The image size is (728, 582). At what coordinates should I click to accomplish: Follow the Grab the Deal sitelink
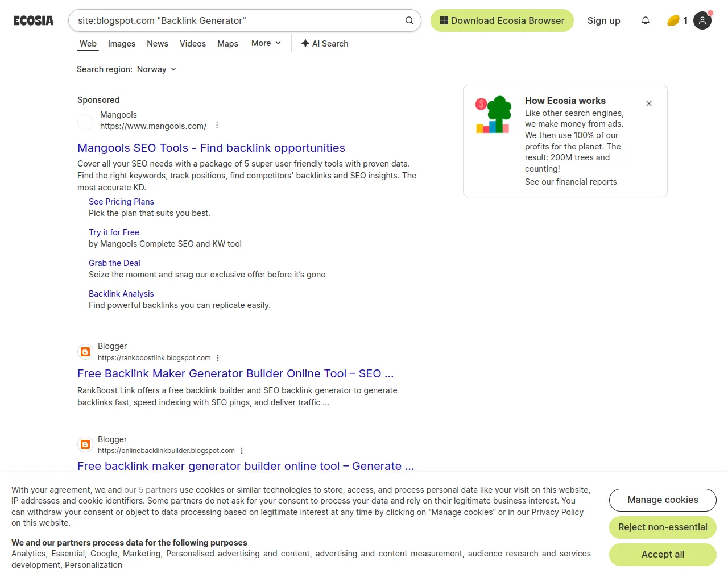[114, 263]
